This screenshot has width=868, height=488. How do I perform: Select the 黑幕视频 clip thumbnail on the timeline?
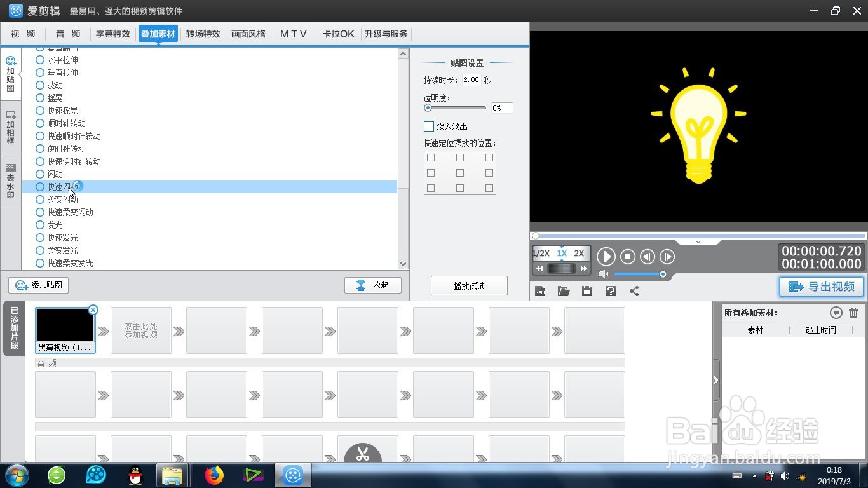click(65, 325)
